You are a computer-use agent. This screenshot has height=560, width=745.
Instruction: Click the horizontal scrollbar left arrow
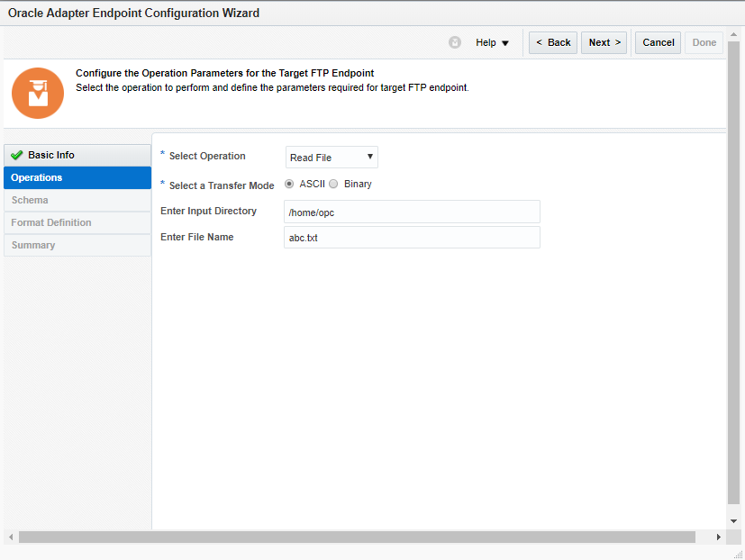pos(11,537)
